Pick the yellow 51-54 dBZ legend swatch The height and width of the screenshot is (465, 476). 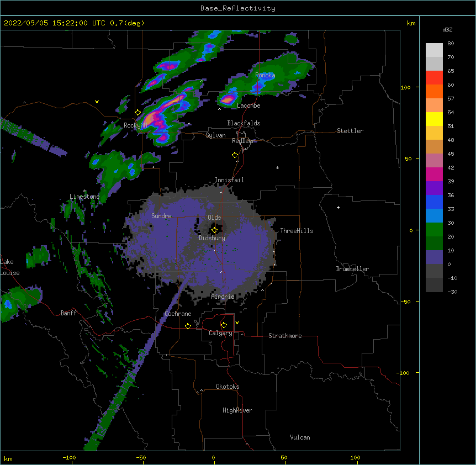(434, 119)
